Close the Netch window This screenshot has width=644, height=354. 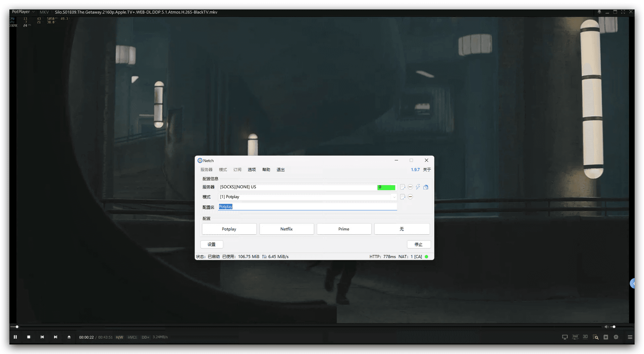tap(427, 160)
